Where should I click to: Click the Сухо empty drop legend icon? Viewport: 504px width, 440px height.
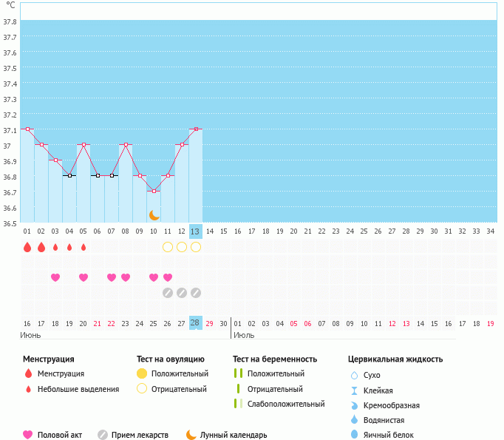pos(354,375)
